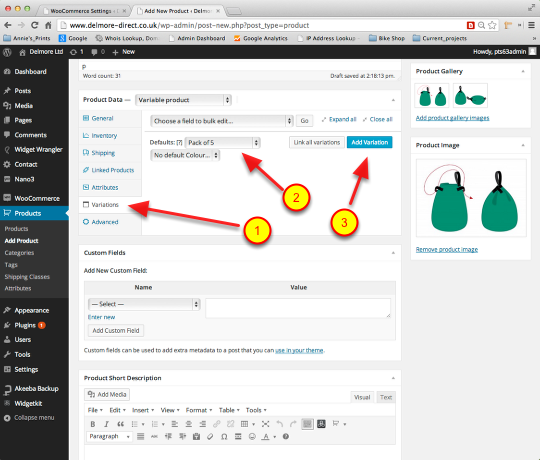Open the Format menu in editor
Viewport: 540px width, 460px height.
(x=199, y=410)
